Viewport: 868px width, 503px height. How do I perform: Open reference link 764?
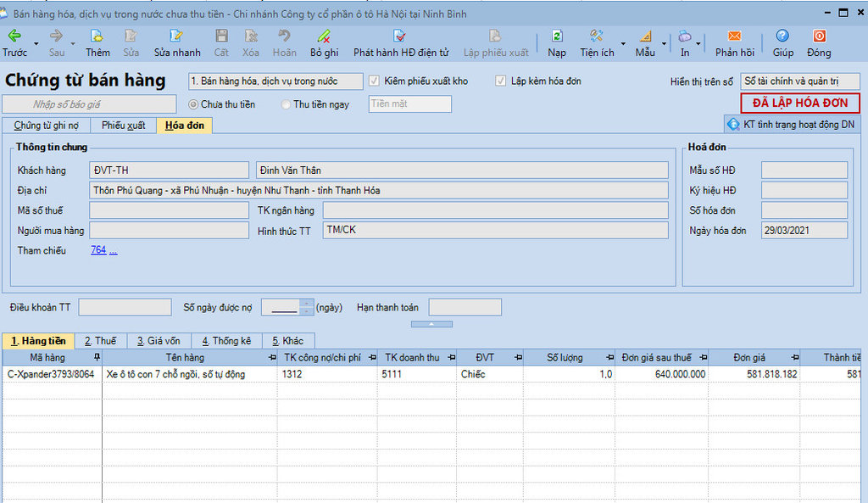pos(98,250)
